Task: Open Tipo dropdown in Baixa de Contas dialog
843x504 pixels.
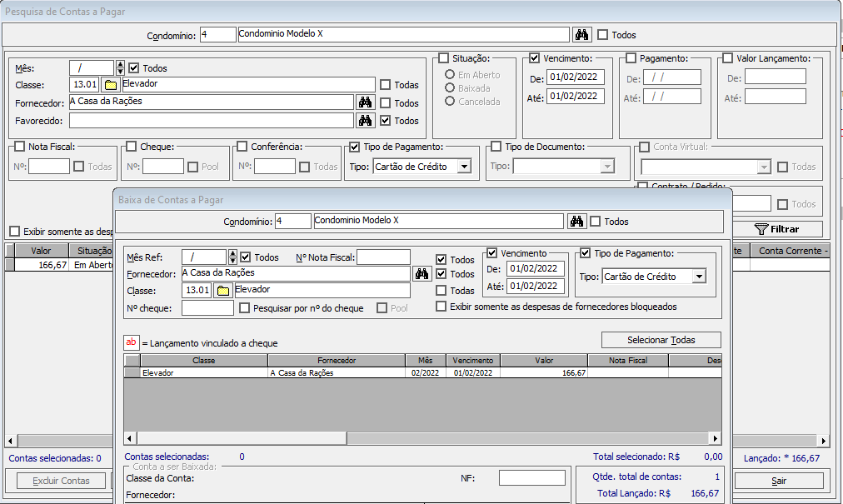Action: click(x=699, y=277)
